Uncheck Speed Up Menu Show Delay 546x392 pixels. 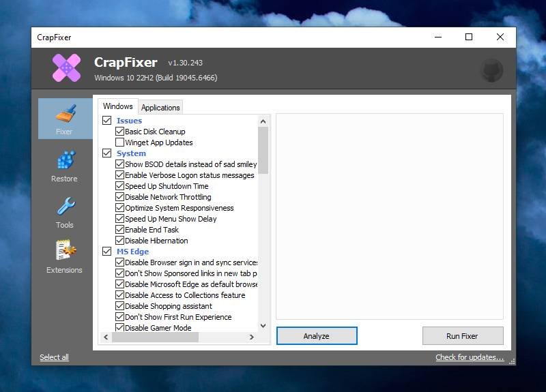(120, 218)
